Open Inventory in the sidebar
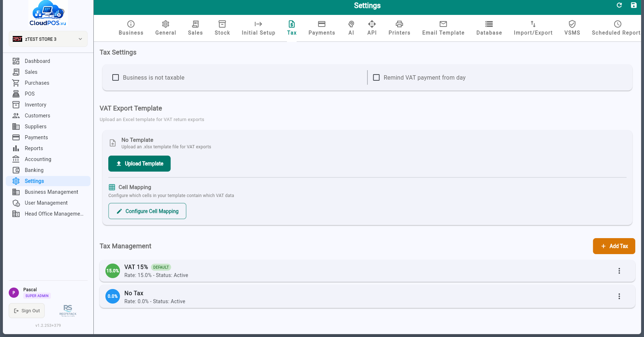The image size is (644, 337). click(48, 105)
